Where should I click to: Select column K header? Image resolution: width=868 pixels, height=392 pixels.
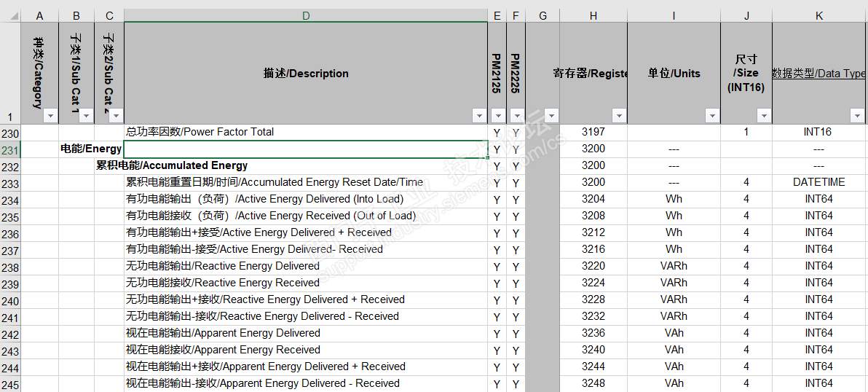click(819, 16)
